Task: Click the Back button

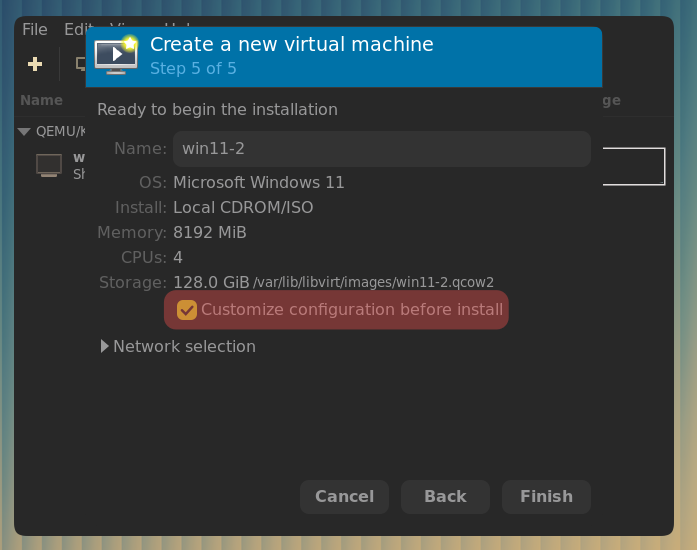Action: coord(445,496)
